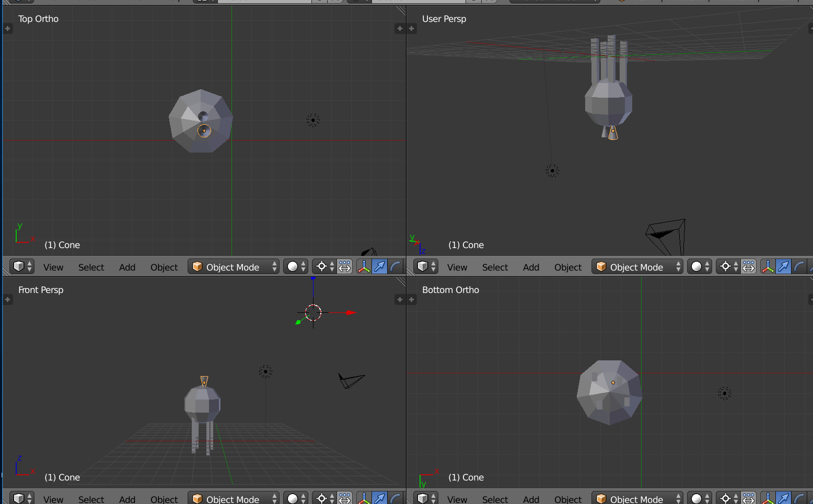The width and height of the screenshot is (813, 504).
Task: Open the Object Mode dropdown in Top Ortho header
Action: (233, 266)
